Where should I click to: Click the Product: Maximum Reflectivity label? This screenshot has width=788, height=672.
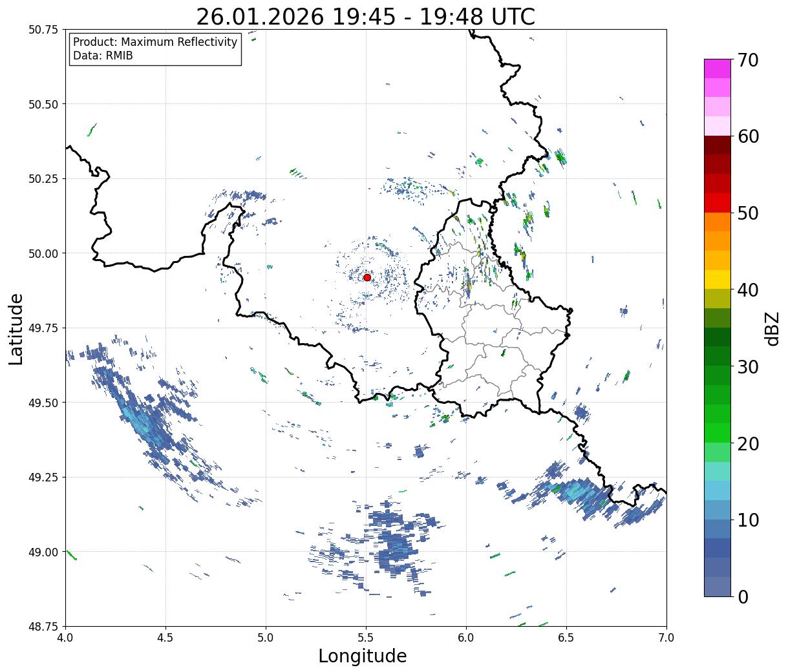pos(155,42)
